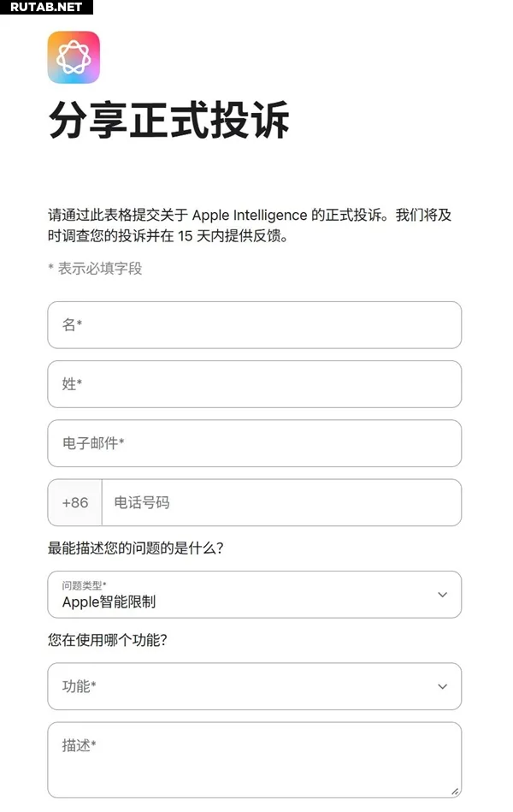Open the 功能 feature dropdown
The height and width of the screenshot is (812, 513).
(254, 686)
